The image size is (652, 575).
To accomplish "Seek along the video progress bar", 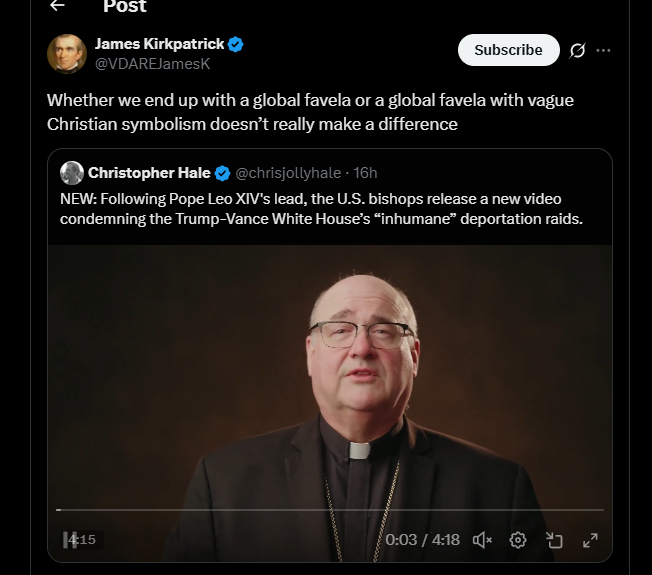I will tap(330, 510).
